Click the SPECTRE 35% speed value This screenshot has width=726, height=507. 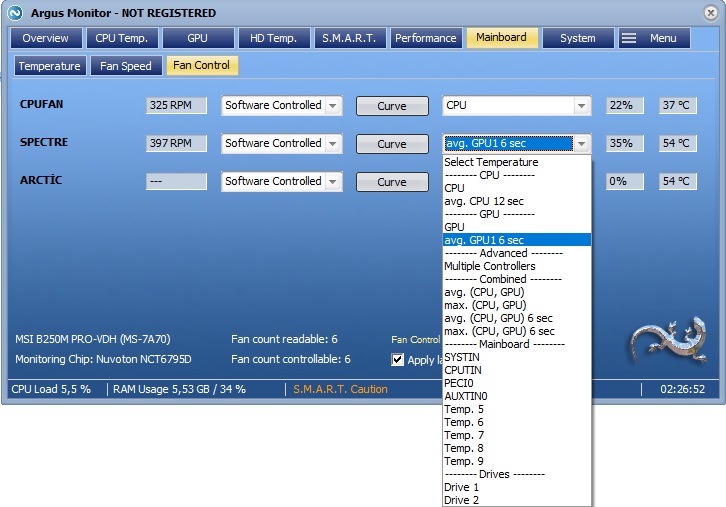[625, 144]
